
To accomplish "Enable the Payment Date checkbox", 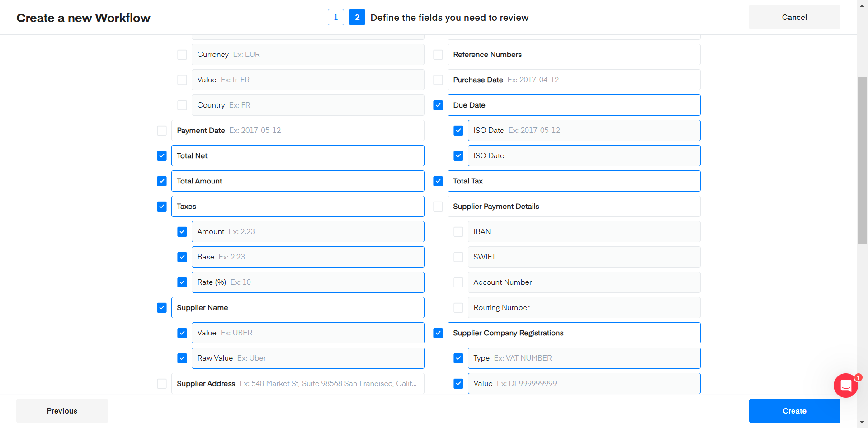I will pos(162,131).
